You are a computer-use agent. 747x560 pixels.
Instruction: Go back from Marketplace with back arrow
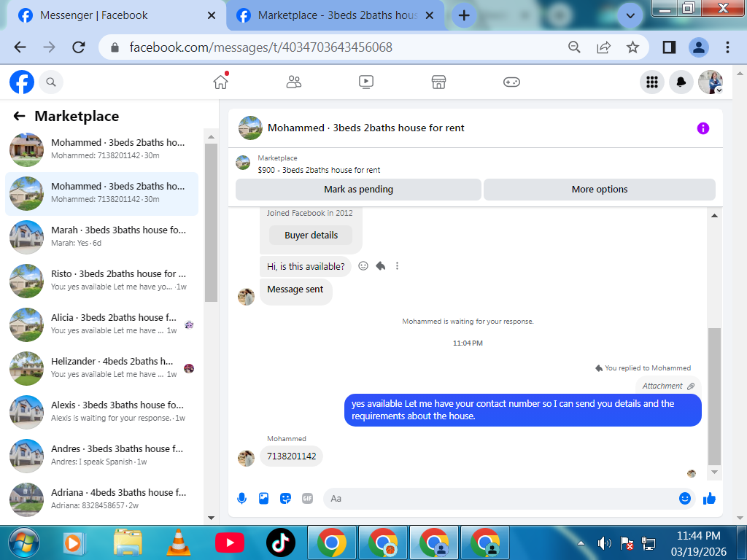(19, 116)
